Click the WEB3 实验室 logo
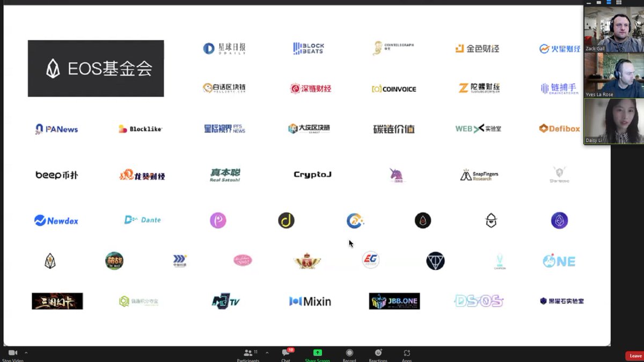The height and width of the screenshot is (362, 644). pyautogui.click(x=478, y=128)
